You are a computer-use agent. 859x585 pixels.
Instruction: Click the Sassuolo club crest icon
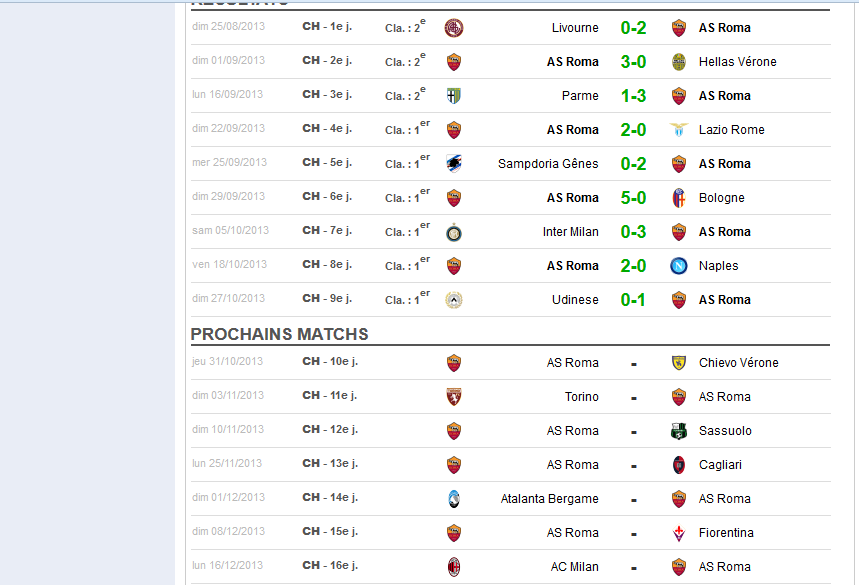coord(679,431)
